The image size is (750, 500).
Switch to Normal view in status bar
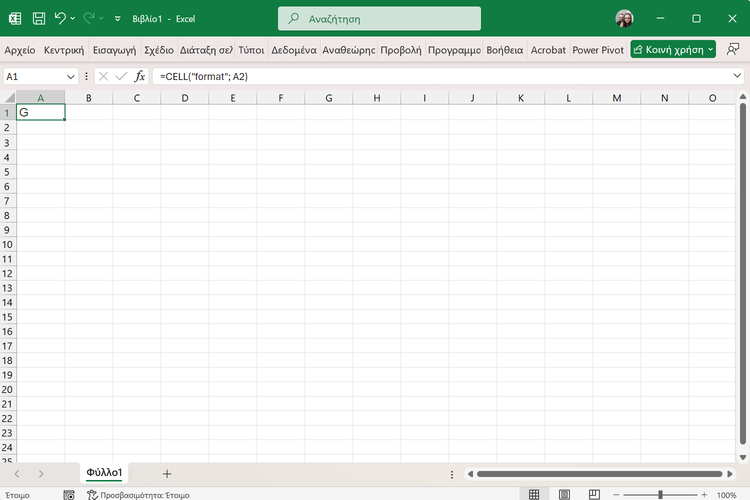(x=534, y=494)
